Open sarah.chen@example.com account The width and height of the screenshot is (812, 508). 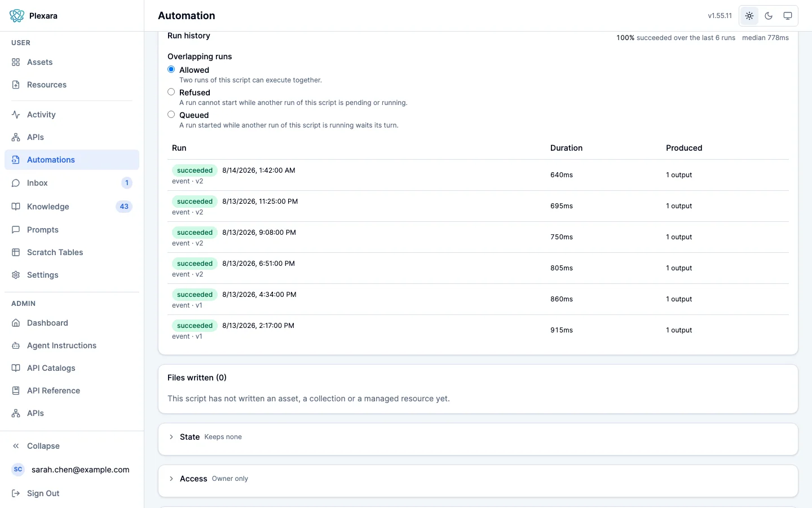pos(72,470)
